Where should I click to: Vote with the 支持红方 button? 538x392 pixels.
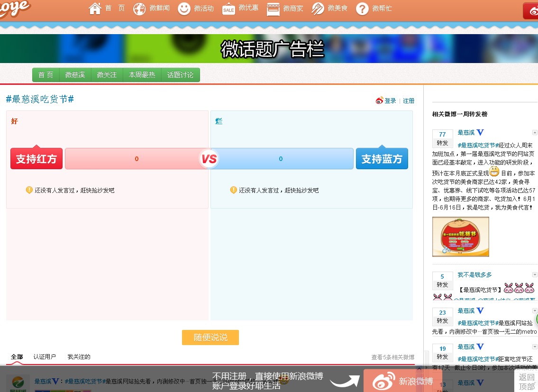(36, 159)
